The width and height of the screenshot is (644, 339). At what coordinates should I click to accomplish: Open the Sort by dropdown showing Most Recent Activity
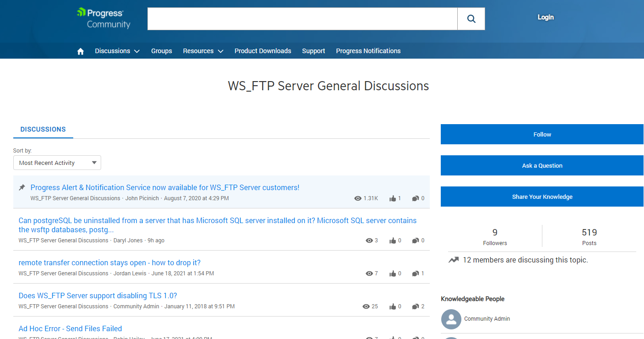[x=57, y=163]
